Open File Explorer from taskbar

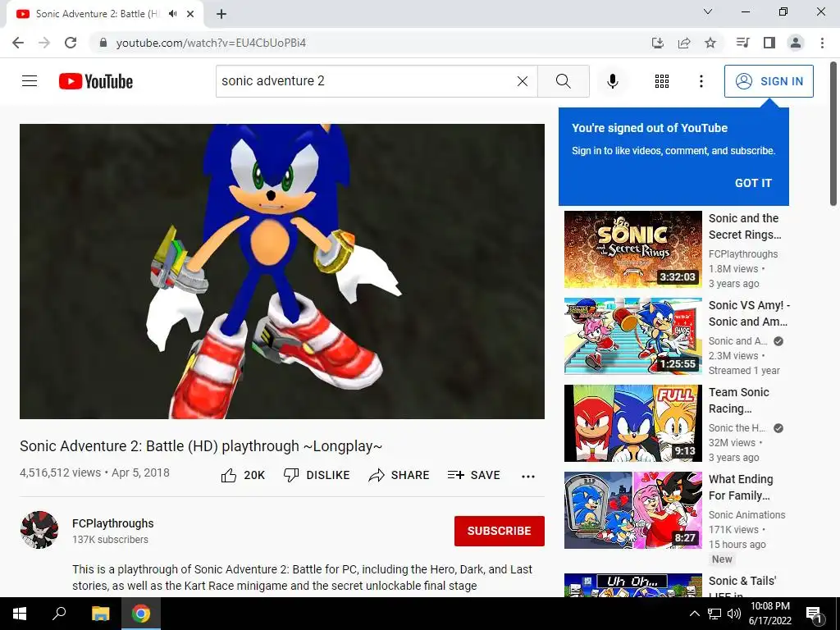[x=100, y=614]
